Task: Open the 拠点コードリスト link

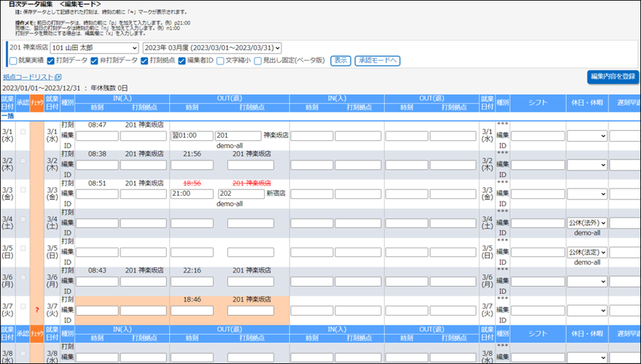Action: click(x=28, y=78)
